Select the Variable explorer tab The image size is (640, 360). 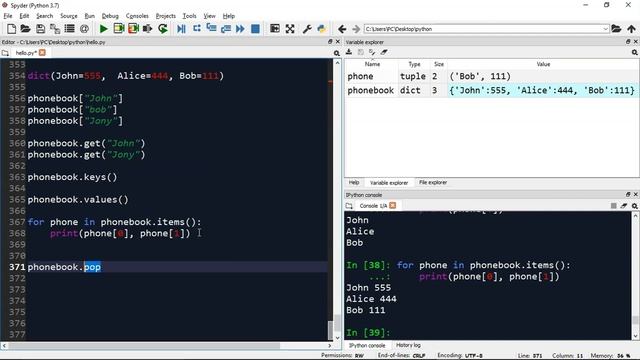pos(389,183)
